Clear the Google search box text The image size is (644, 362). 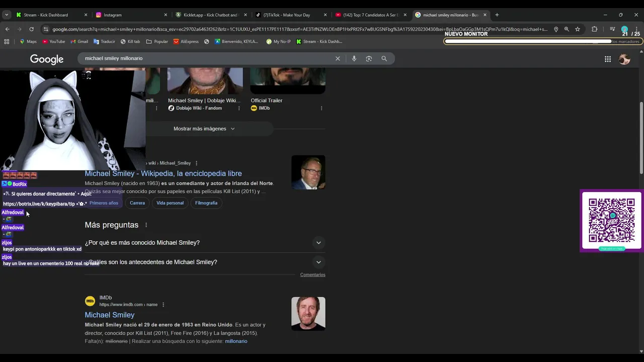(x=338, y=58)
